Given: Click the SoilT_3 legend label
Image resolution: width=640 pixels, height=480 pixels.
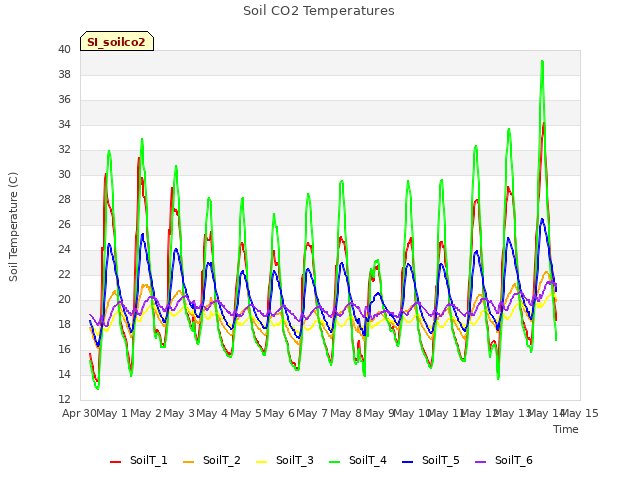Looking at the screenshot, I should [295, 460].
